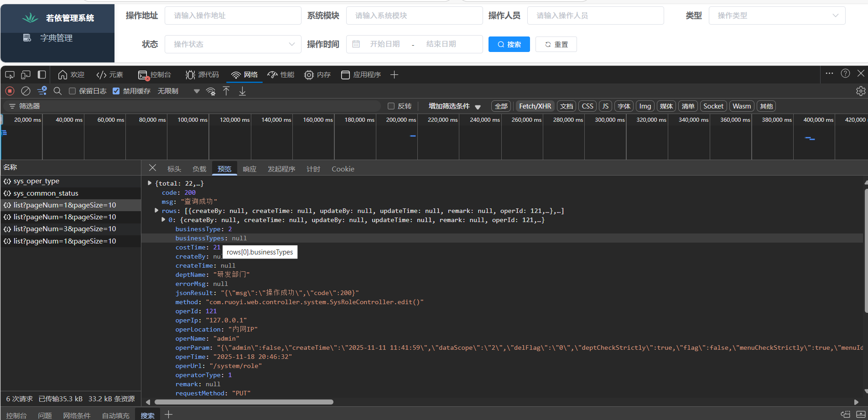Select the Doc (文档) filter type

point(567,106)
